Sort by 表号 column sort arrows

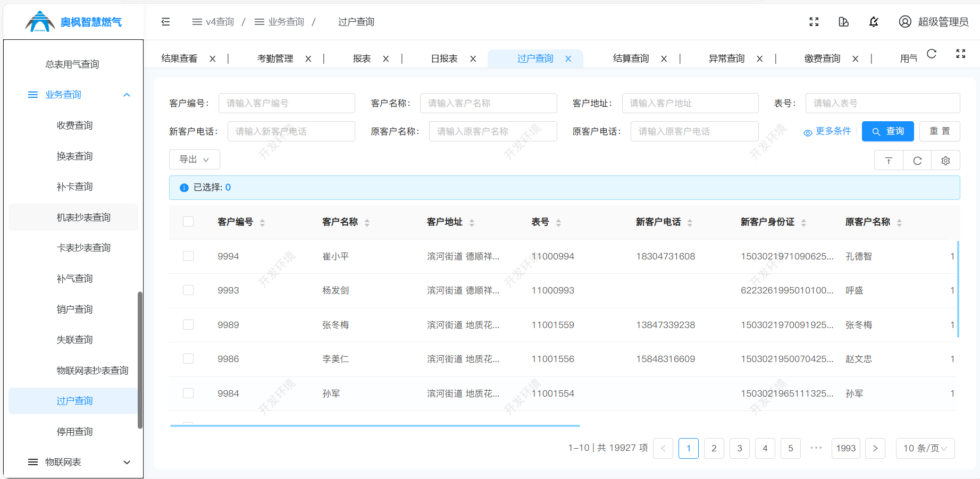coord(558,223)
